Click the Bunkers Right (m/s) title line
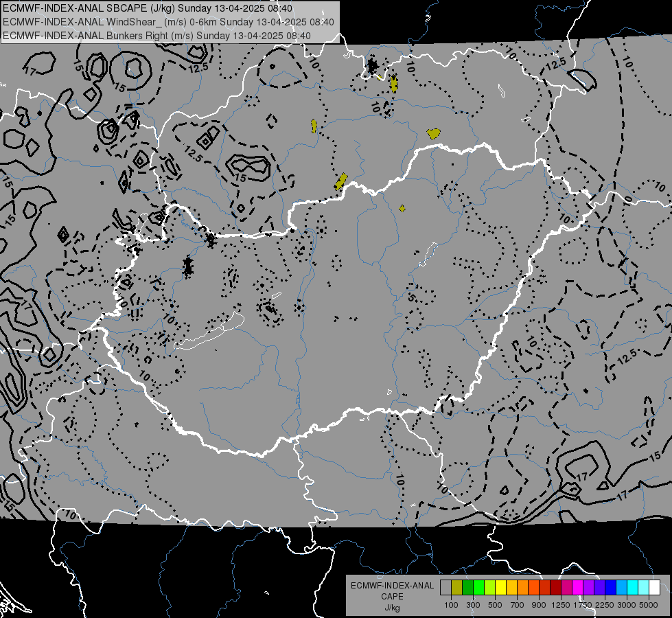 (157, 36)
